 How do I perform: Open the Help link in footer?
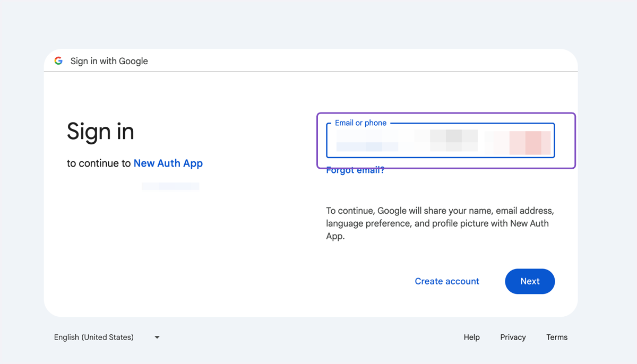click(471, 337)
